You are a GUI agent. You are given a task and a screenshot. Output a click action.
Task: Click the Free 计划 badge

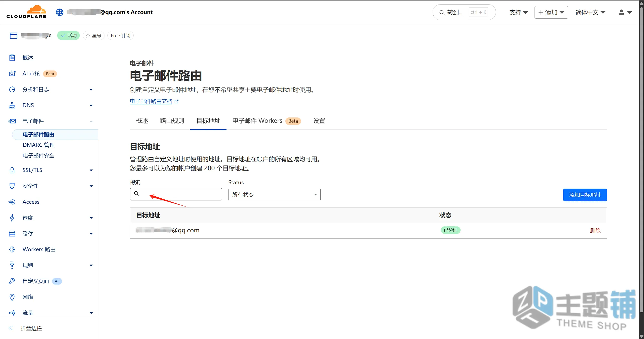pos(121,36)
